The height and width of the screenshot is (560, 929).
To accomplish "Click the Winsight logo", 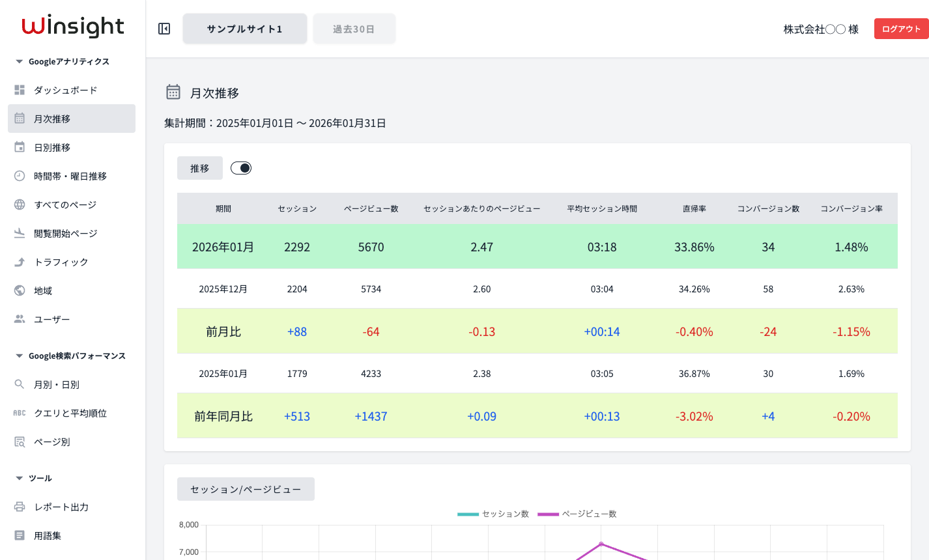I will [x=73, y=27].
